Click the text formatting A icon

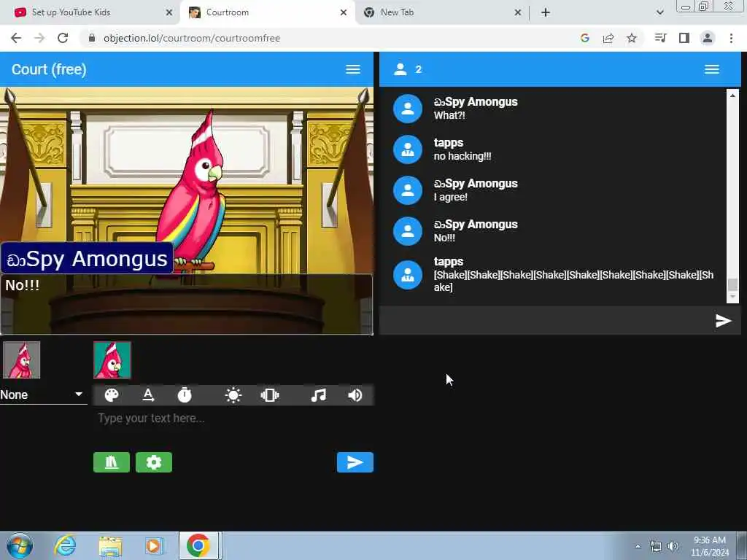click(148, 395)
